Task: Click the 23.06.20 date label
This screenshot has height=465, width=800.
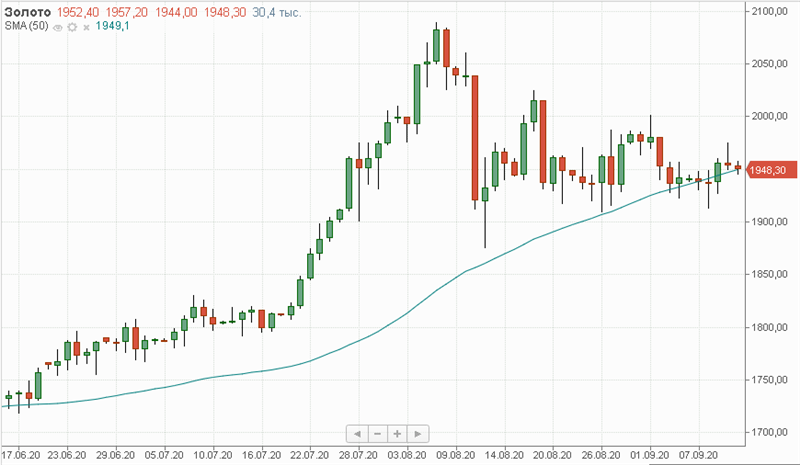Action: (67, 455)
